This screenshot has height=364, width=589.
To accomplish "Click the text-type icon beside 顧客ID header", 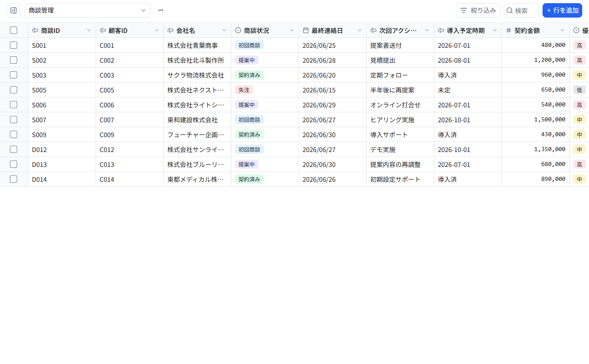I will coord(103,30).
